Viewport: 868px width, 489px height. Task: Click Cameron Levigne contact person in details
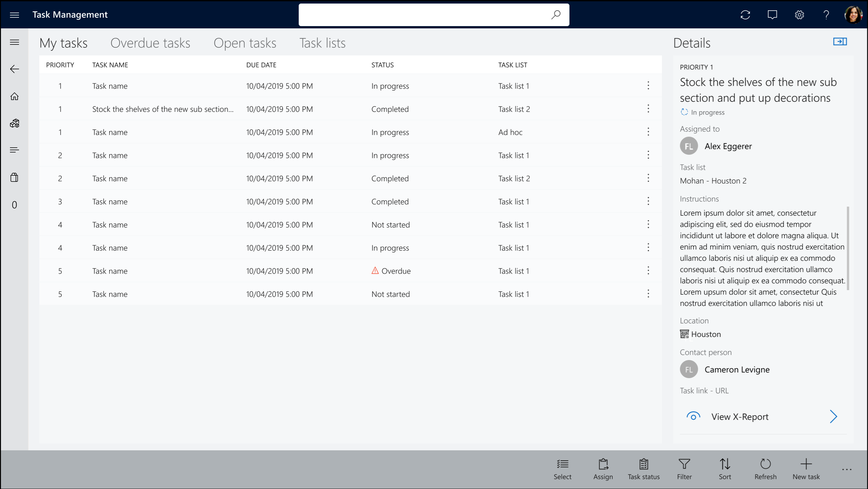[737, 369]
